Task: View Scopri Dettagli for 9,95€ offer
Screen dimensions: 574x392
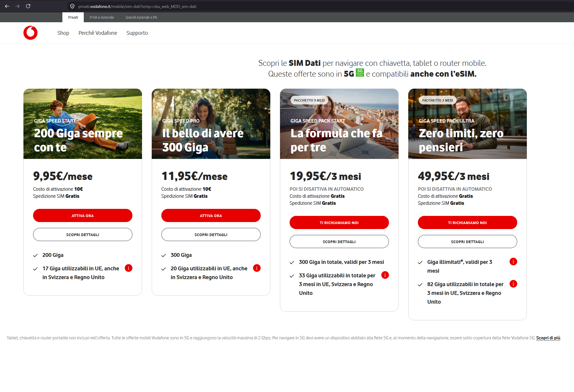Action: [x=83, y=235]
